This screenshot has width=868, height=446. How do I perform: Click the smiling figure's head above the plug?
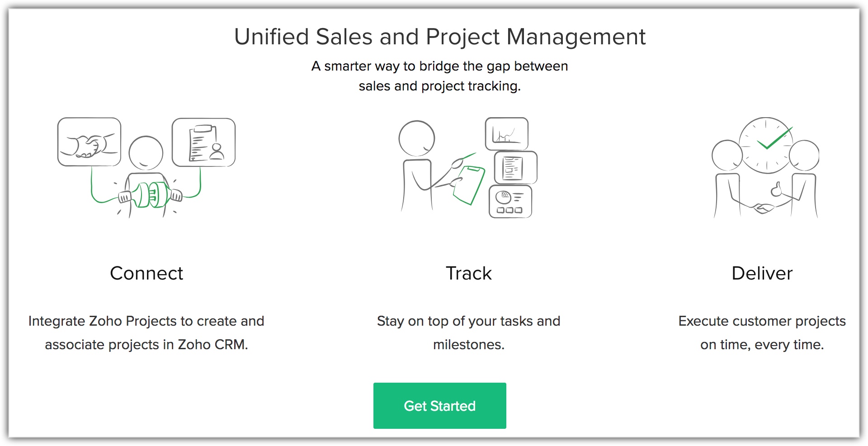pyautogui.click(x=146, y=153)
